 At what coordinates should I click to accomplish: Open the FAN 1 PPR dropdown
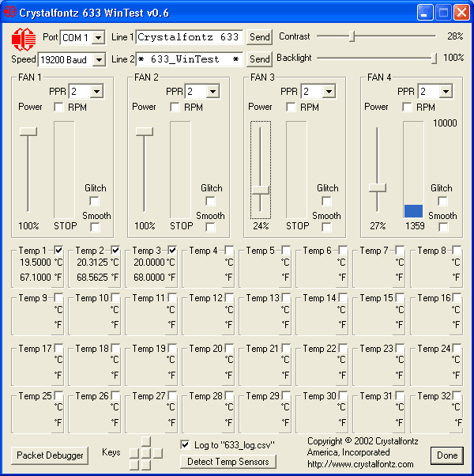[96, 92]
